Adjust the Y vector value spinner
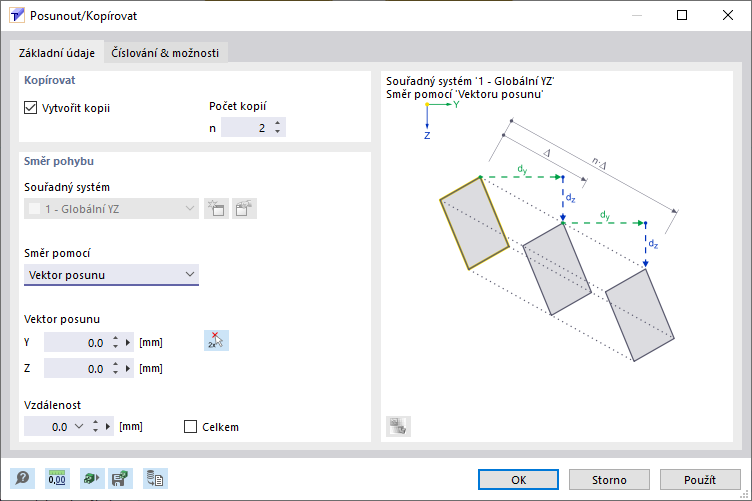The image size is (752, 501). click(x=116, y=342)
